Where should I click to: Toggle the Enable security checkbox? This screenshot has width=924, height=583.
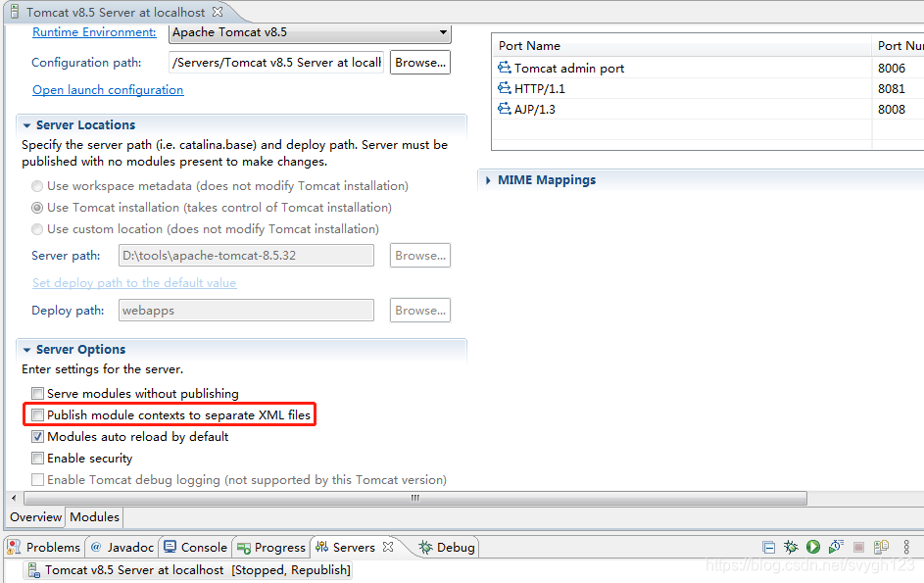click(37, 458)
